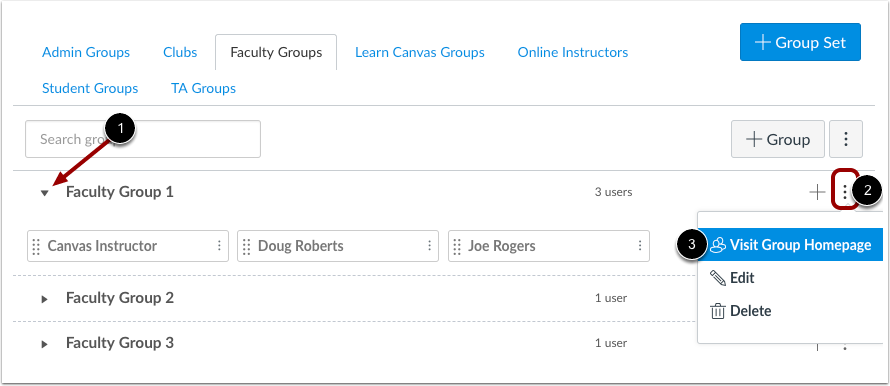Image resolution: width=890 pixels, height=386 pixels.
Task: Click the Faculty Group 2 title
Action: coord(120,298)
